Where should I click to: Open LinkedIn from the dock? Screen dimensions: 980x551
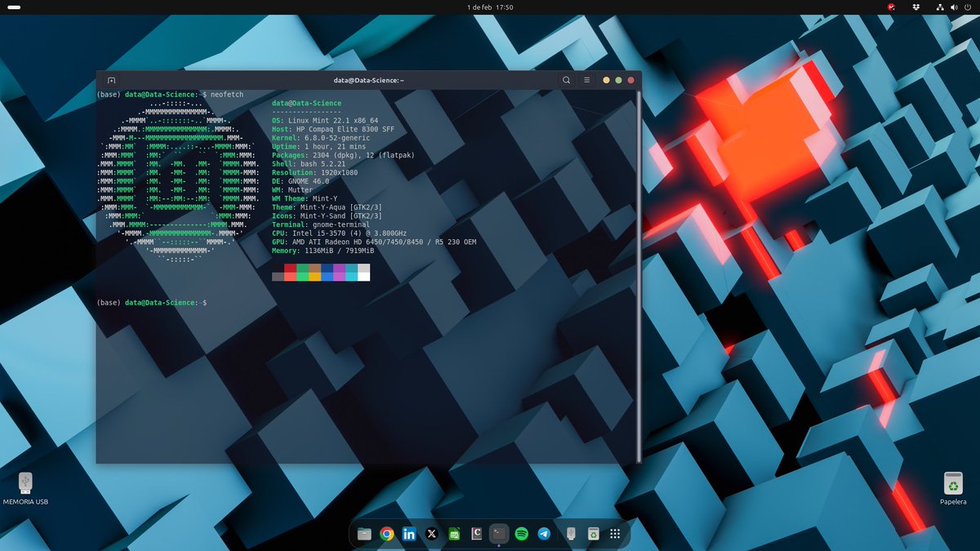[x=408, y=534]
